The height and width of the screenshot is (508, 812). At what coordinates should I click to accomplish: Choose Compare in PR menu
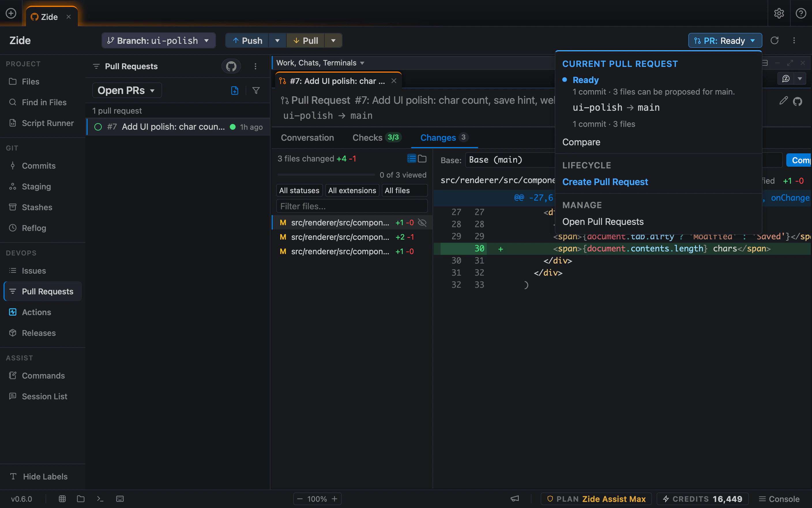581,142
